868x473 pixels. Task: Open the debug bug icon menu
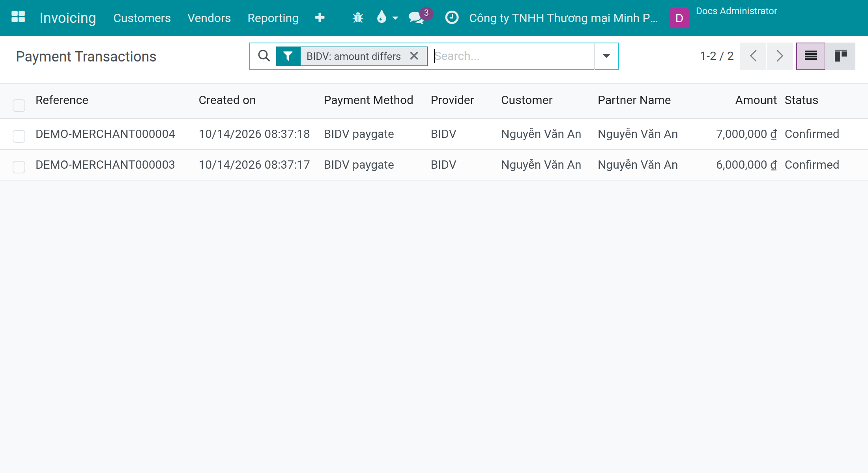point(358,18)
